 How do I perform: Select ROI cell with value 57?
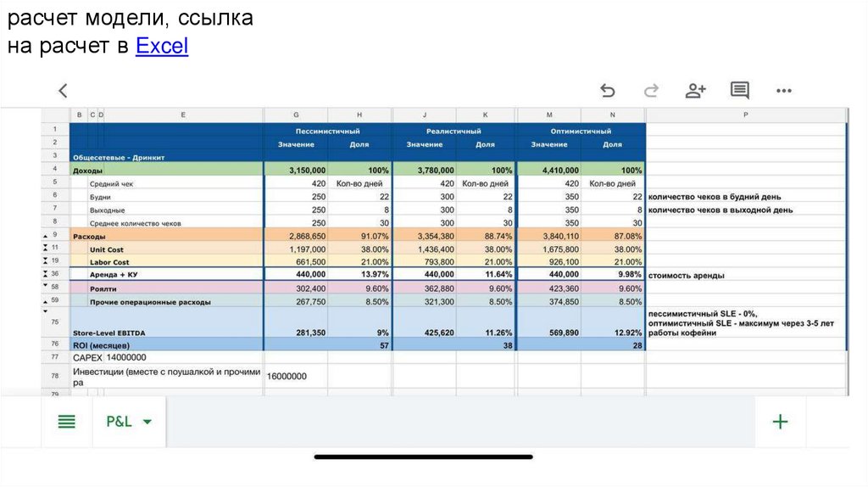[x=359, y=344]
